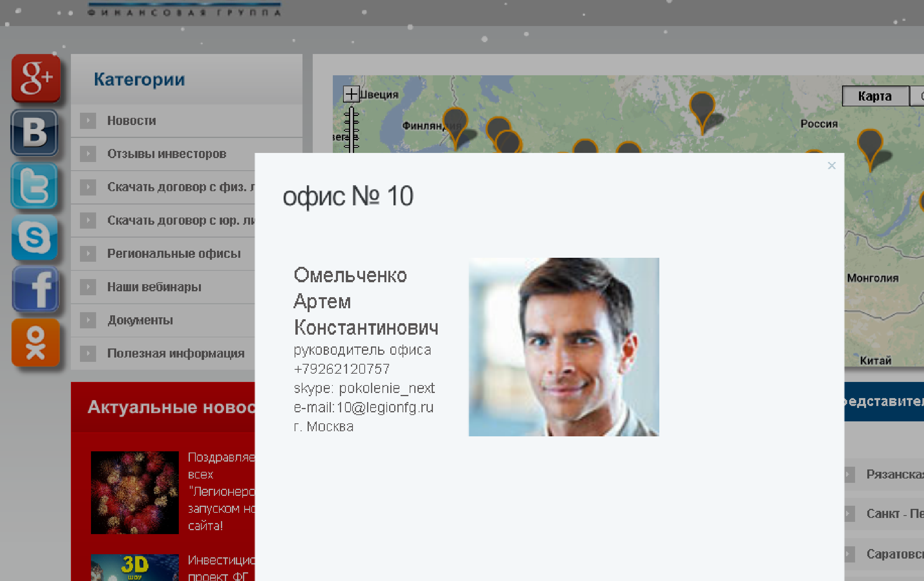924x581 pixels.
Task: Click the Skype social icon
Action: tap(35, 238)
